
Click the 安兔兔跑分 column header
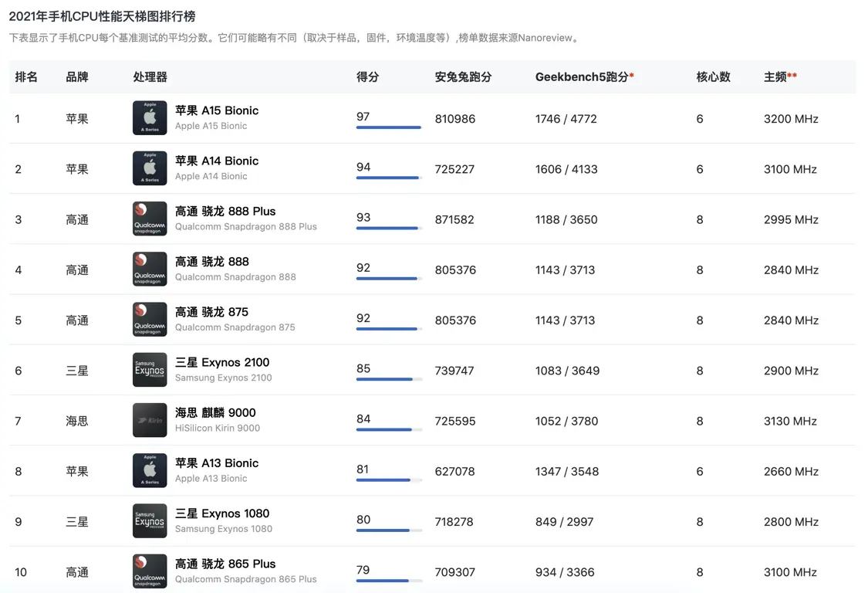tap(463, 77)
